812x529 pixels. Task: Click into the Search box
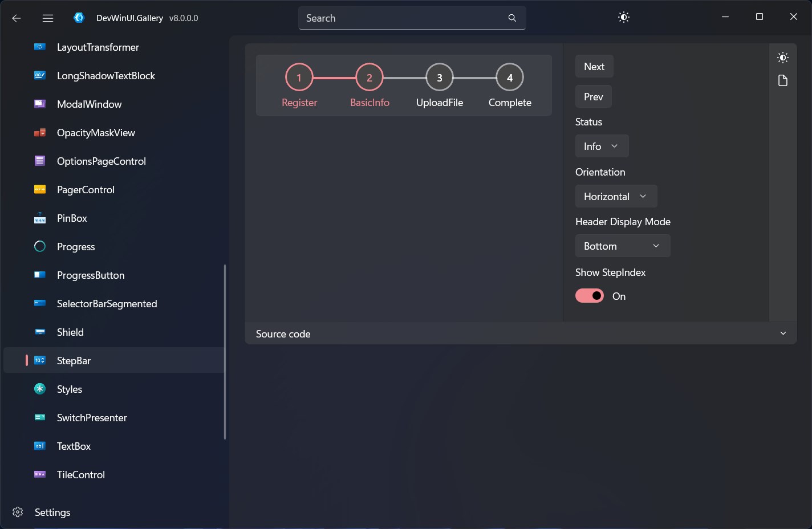click(412, 18)
